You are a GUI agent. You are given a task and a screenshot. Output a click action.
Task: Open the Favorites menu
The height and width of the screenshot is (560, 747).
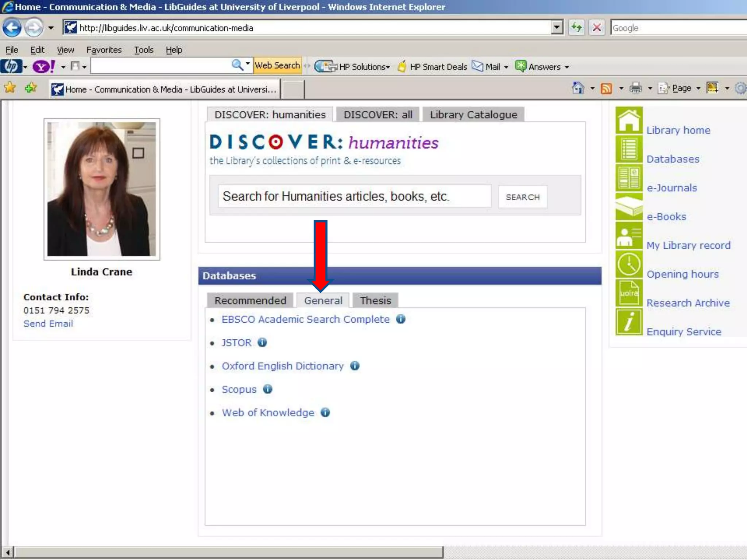coord(104,50)
